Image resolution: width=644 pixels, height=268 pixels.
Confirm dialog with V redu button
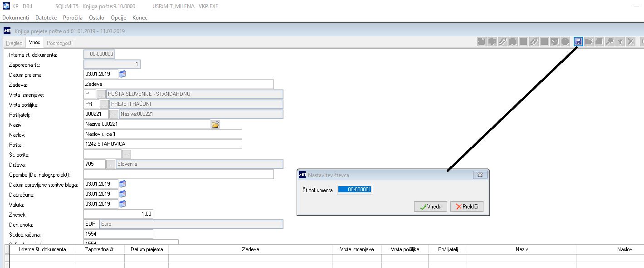pos(430,207)
